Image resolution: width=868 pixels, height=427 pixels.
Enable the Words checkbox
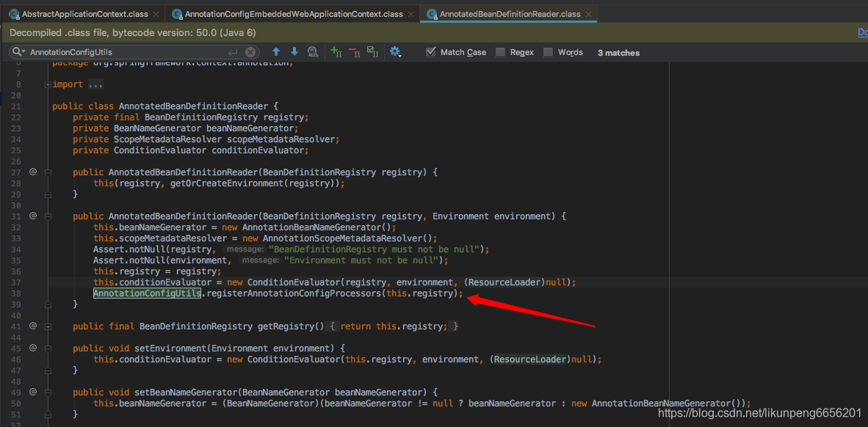click(x=548, y=53)
